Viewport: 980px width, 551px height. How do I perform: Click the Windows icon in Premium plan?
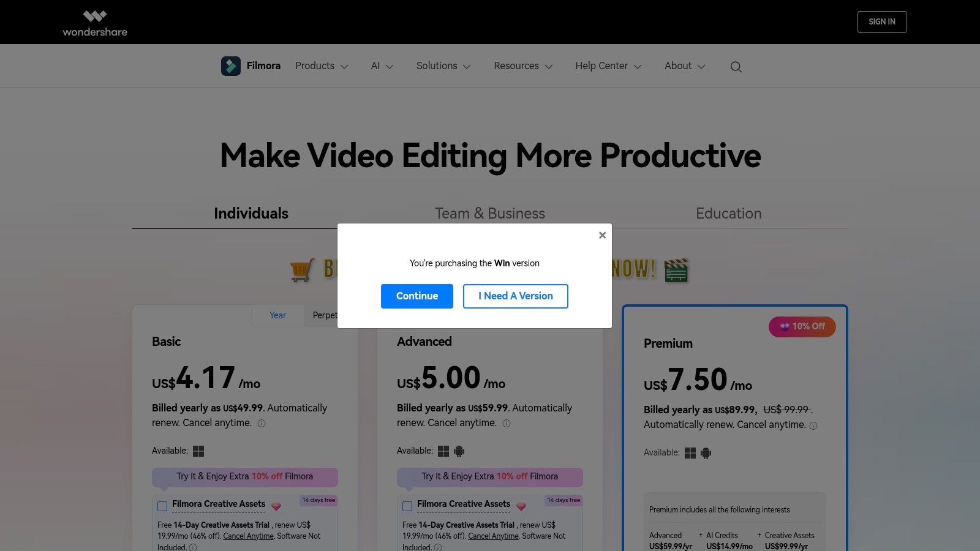[x=690, y=453]
